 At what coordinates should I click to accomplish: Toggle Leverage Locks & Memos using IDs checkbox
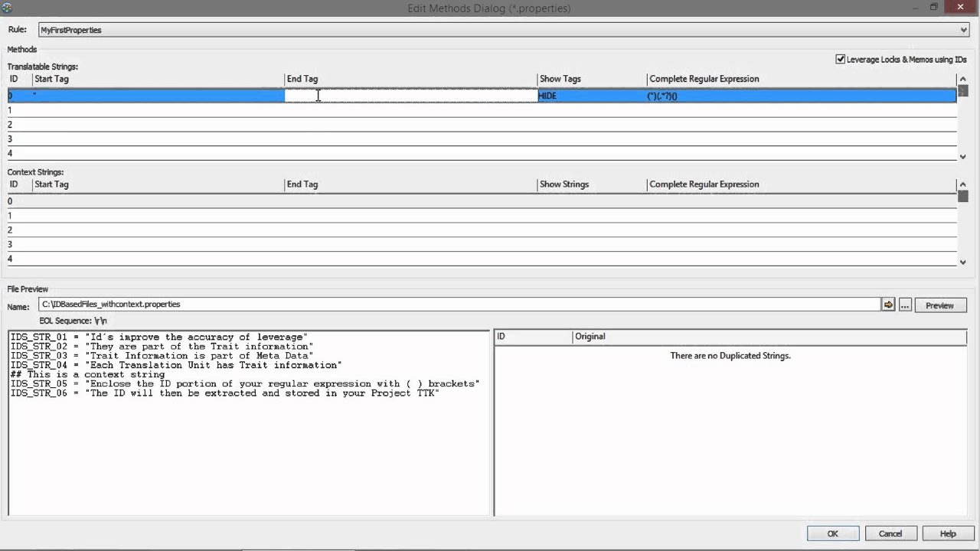point(840,59)
